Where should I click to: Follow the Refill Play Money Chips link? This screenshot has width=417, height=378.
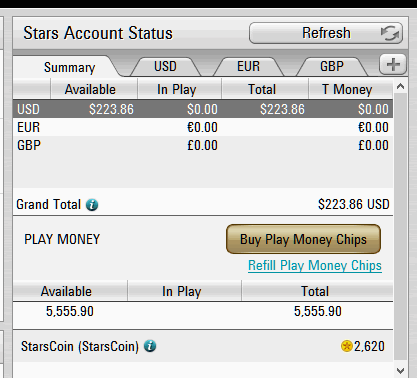pos(315,266)
